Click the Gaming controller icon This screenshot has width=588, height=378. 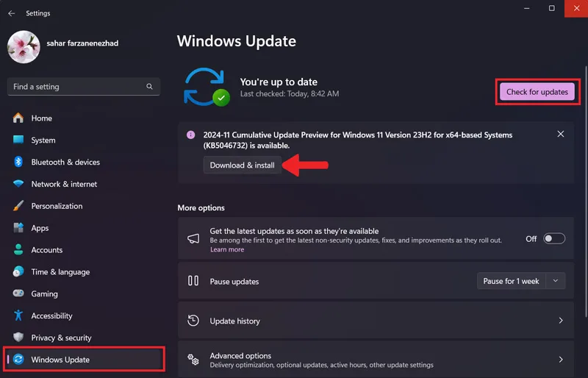[18, 293]
